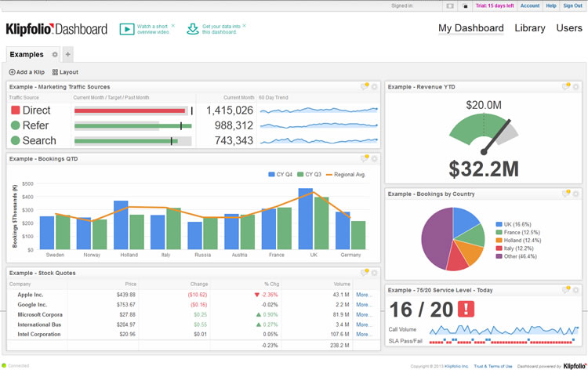Image resolution: width=588 pixels, height=377 pixels.
Task: Click gear icon on 75/20 Service Level klip
Action: click(576, 290)
